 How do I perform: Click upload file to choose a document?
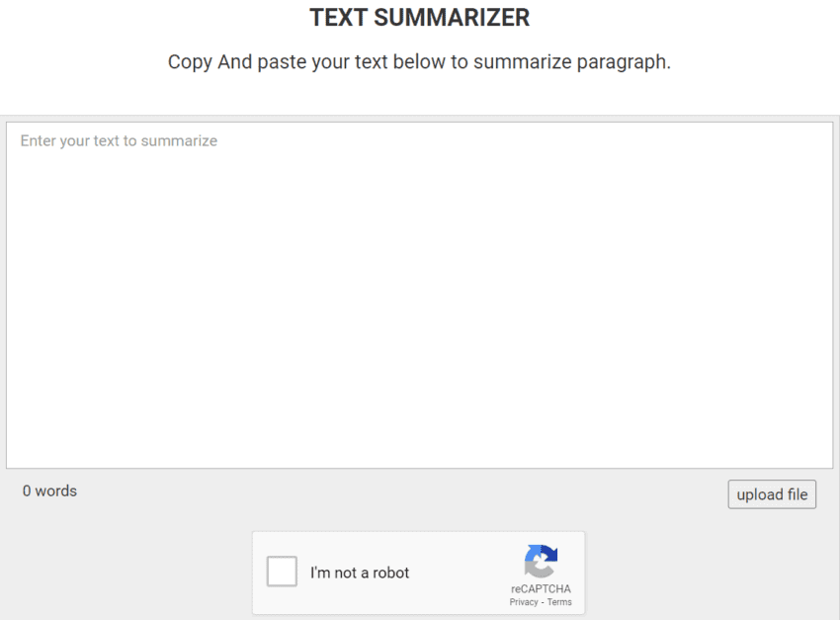click(772, 493)
